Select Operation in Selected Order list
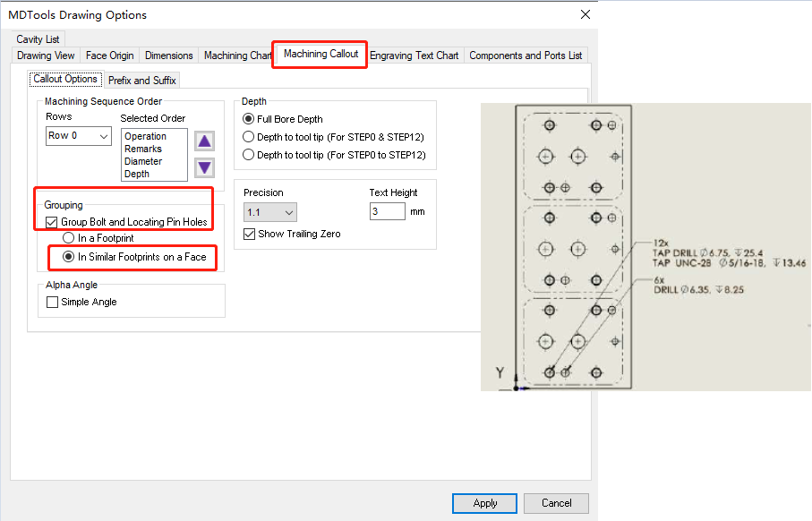The width and height of the screenshot is (812, 521). tap(146, 136)
